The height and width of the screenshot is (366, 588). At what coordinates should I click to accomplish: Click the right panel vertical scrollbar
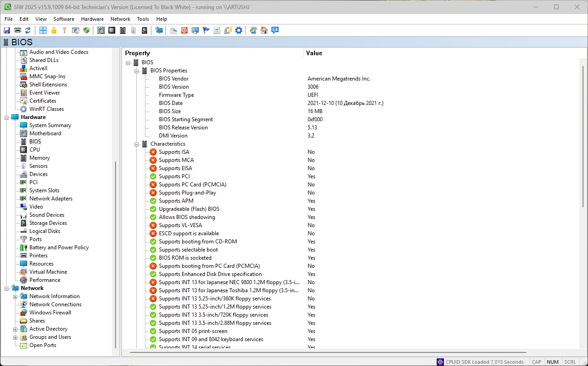pyautogui.click(x=583, y=136)
